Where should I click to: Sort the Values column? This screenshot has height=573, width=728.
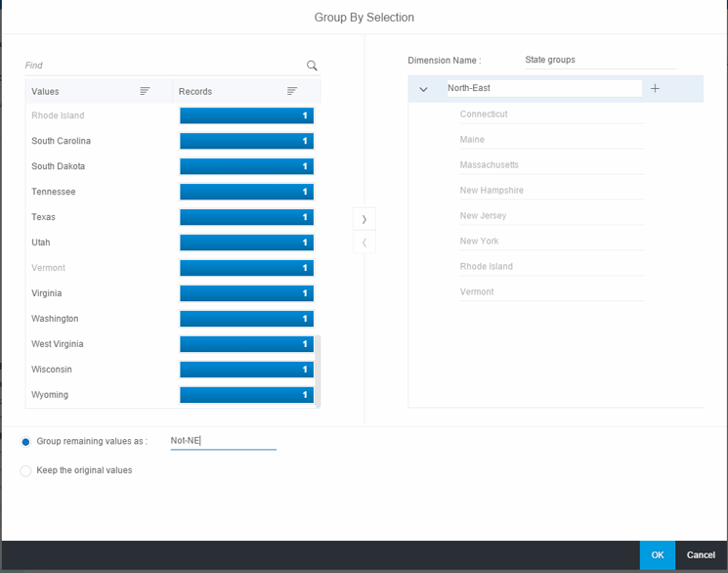145,91
